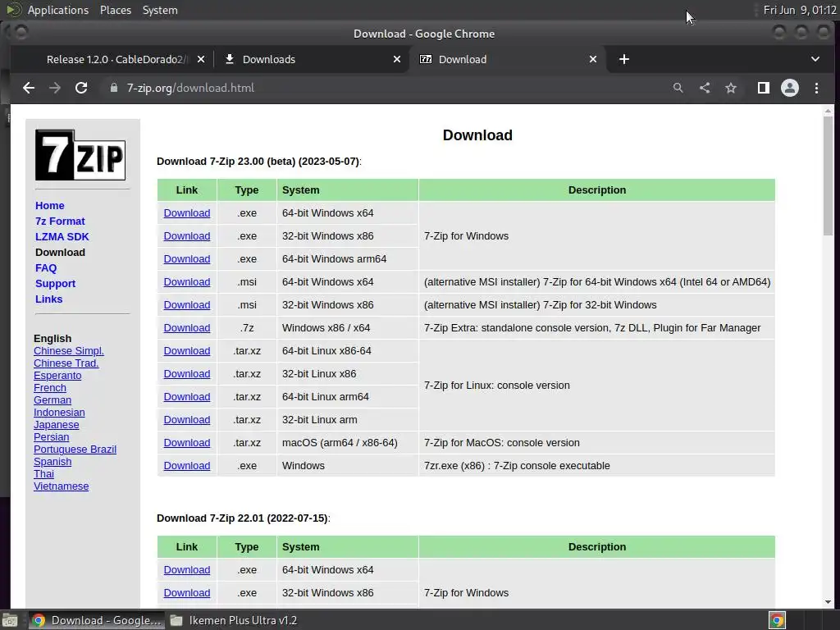Close the Downloads tab
Image resolution: width=840 pixels, height=630 pixels.
click(397, 59)
